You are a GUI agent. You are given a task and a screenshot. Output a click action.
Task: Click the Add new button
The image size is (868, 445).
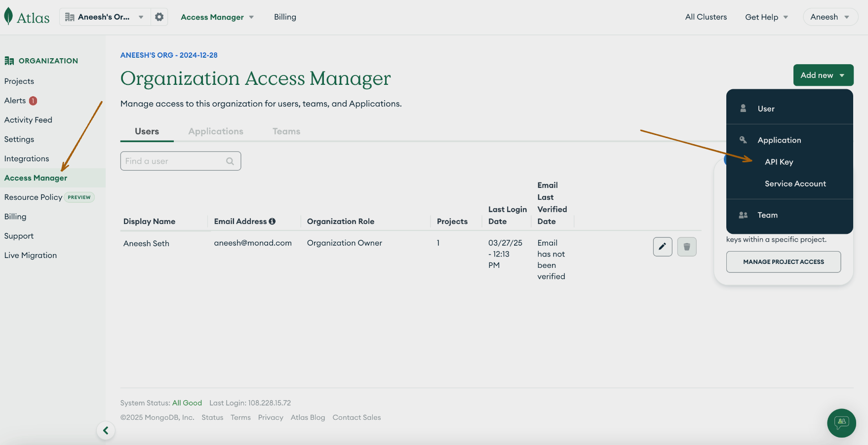coord(823,75)
